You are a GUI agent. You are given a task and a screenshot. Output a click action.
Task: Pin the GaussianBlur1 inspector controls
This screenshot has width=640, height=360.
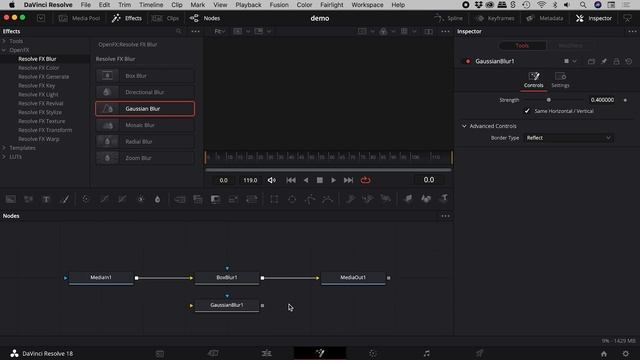pyautogui.click(x=604, y=61)
